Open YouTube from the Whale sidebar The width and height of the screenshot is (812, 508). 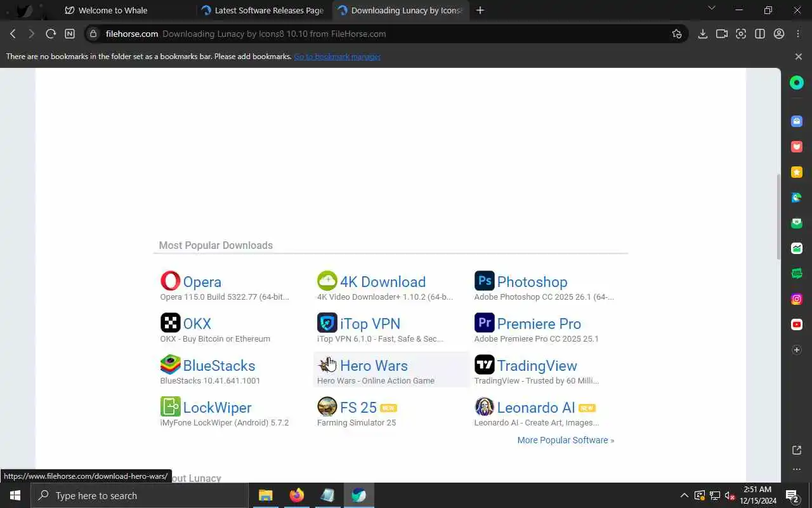click(797, 324)
